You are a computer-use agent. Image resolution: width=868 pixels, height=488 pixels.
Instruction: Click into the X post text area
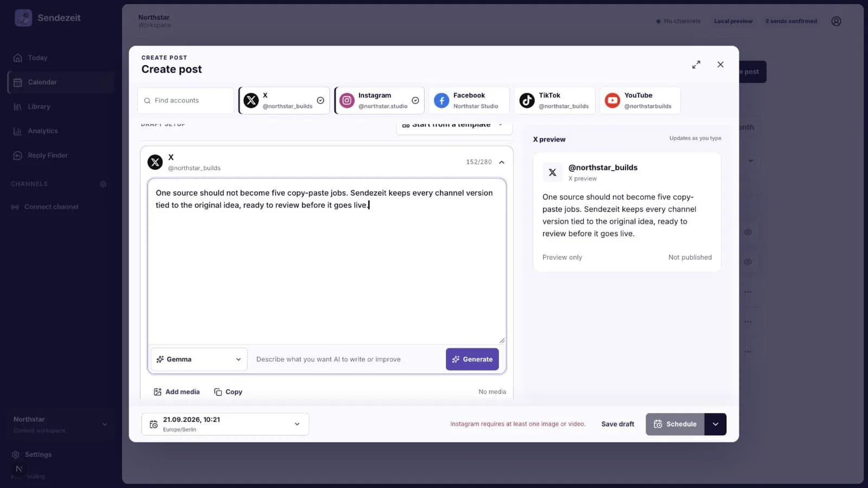[x=327, y=261]
